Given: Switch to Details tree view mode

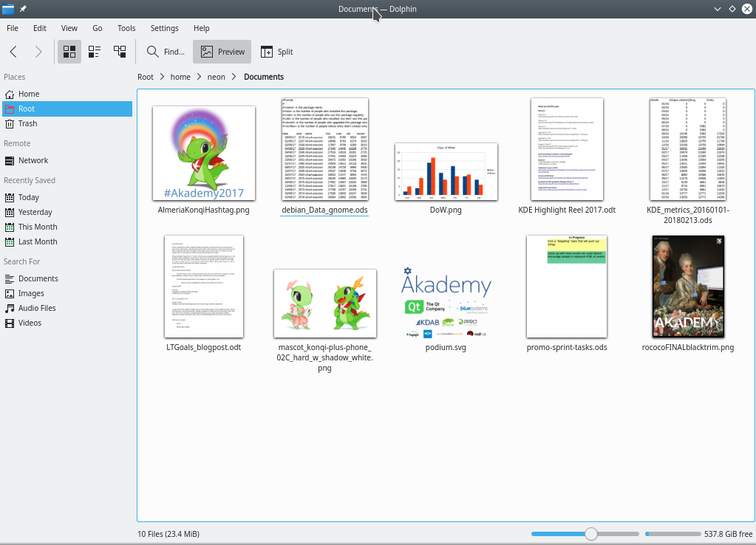Looking at the screenshot, I should (120, 52).
